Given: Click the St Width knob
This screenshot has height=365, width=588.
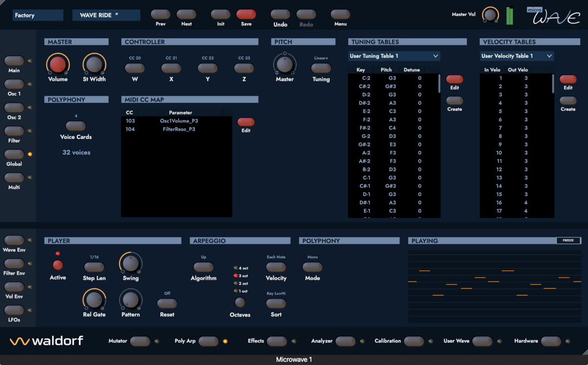Looking at the screenshot, I should (x=95, y=64).
